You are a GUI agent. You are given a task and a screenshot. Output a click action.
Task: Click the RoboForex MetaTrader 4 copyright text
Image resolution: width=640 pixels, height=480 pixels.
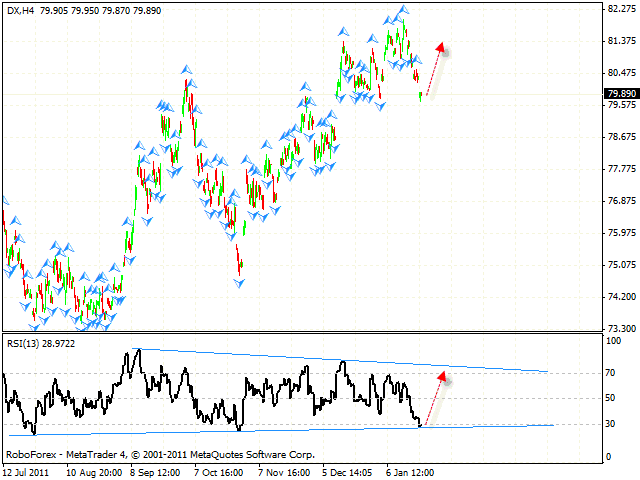point(160,454)
